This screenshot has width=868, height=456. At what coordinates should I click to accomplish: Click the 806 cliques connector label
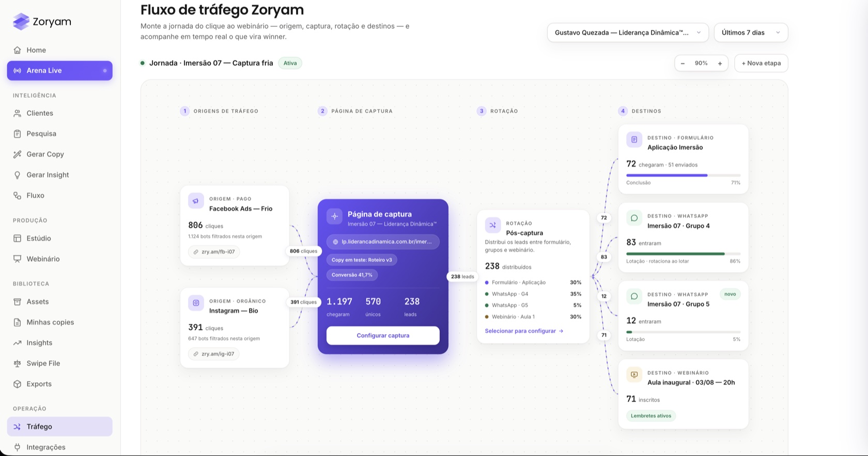coord(304,251)
